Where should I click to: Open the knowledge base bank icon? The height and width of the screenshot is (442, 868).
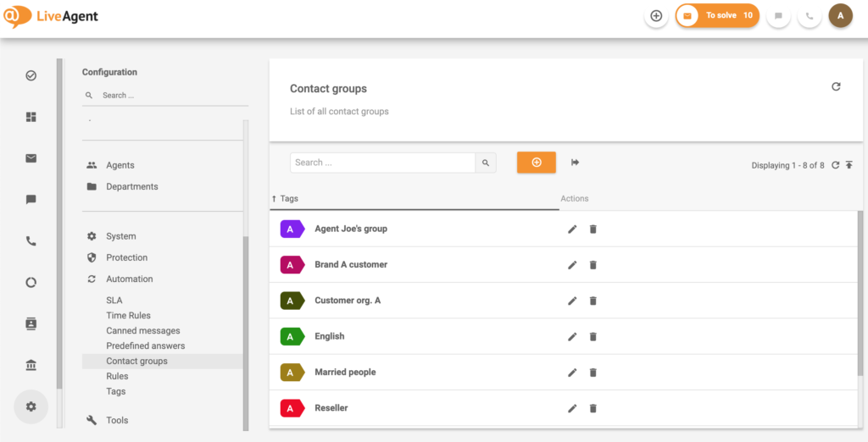[31, 365]
